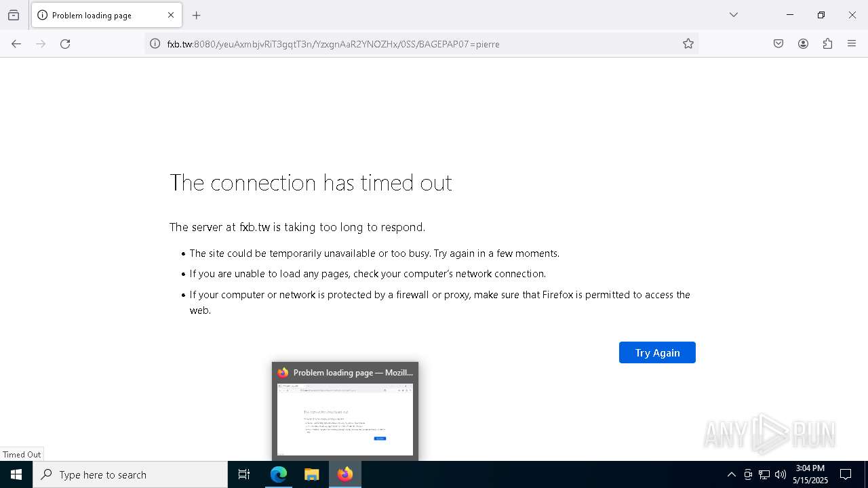
Task: Reload the current page
Action: [x=65, y=44]
